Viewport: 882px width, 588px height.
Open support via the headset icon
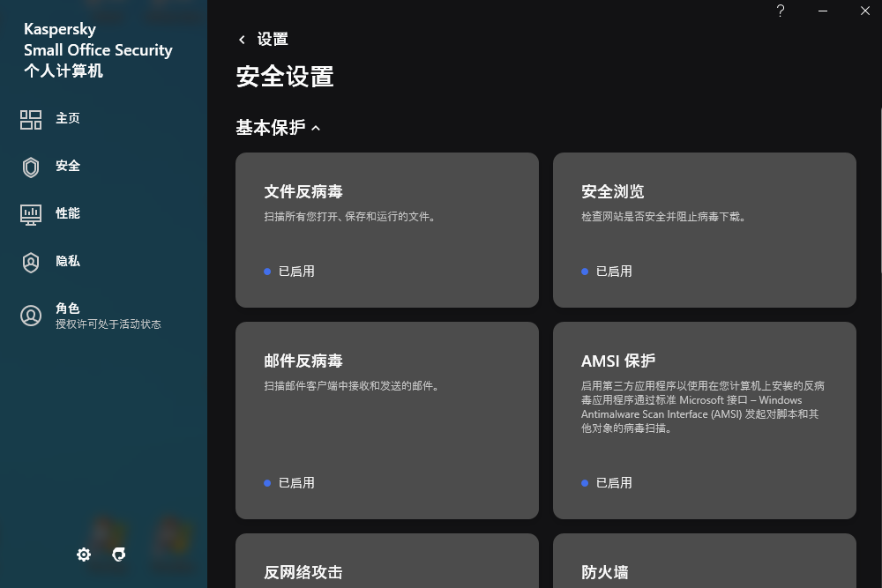(119, 555)
